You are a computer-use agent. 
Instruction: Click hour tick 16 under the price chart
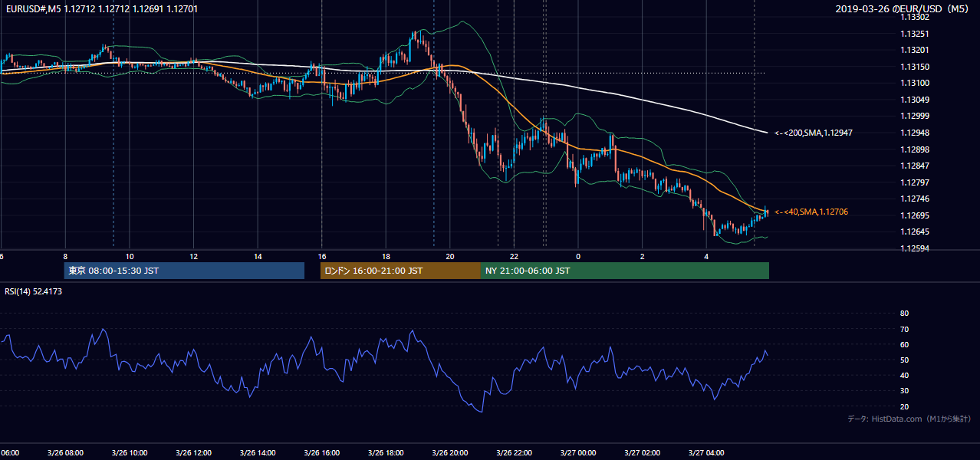click(322, 256)
